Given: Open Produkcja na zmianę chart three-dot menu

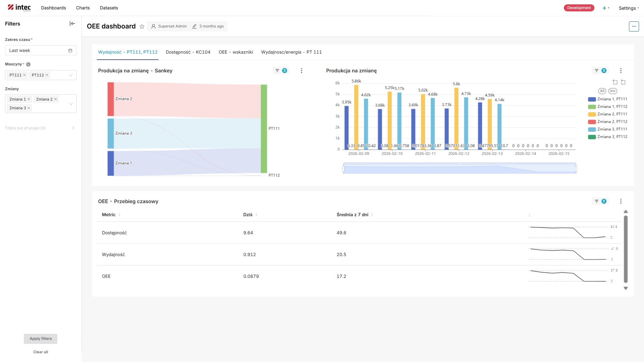Looking at the screenshot, I should click(x=621, y=71).
